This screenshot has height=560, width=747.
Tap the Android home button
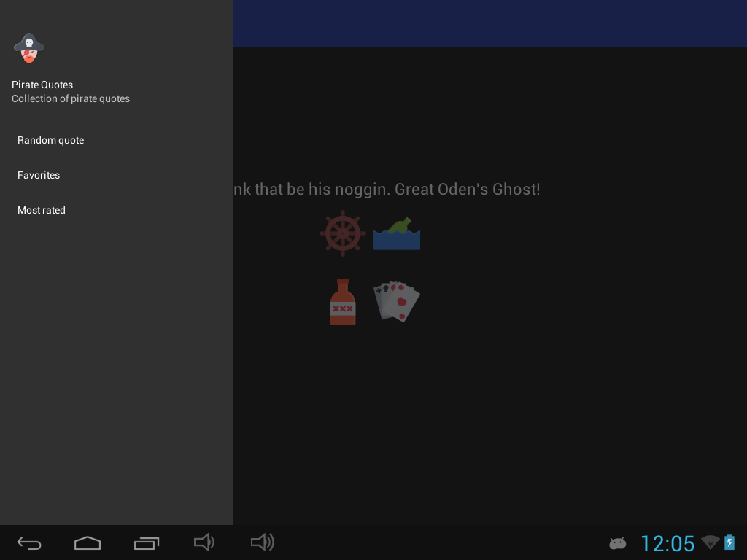[x=88, y=542]
